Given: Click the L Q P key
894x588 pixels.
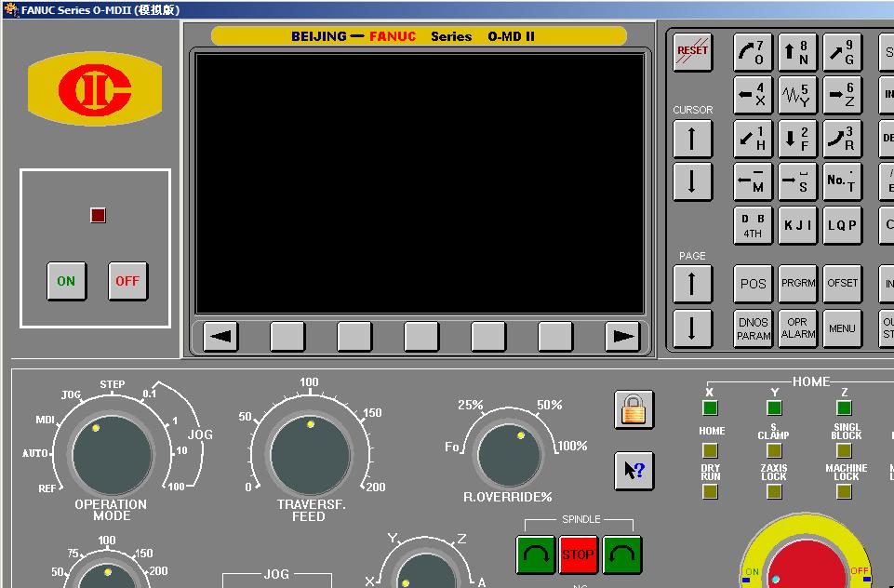Looking at the screenshot, I should click(842, 225).
